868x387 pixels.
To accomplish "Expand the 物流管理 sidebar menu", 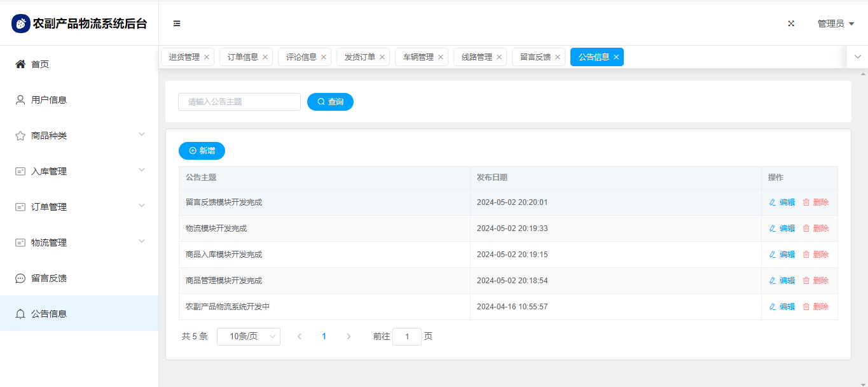I will (x=142, y=242).
